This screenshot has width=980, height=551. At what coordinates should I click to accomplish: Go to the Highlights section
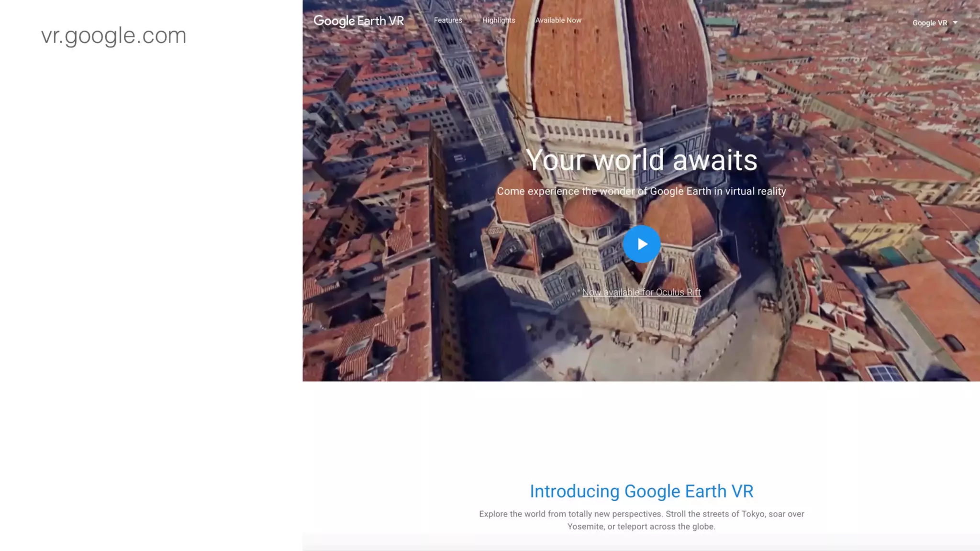coord(499,20)
